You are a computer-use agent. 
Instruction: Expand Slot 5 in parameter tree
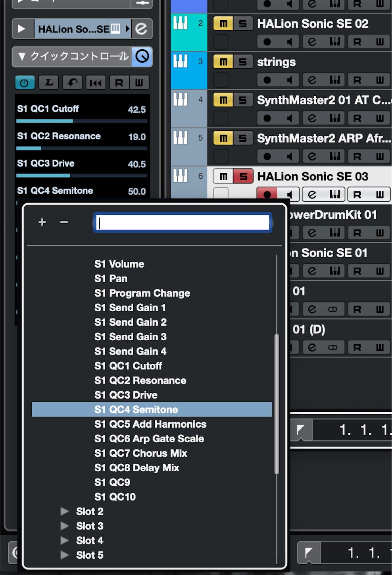pos(65,555)
